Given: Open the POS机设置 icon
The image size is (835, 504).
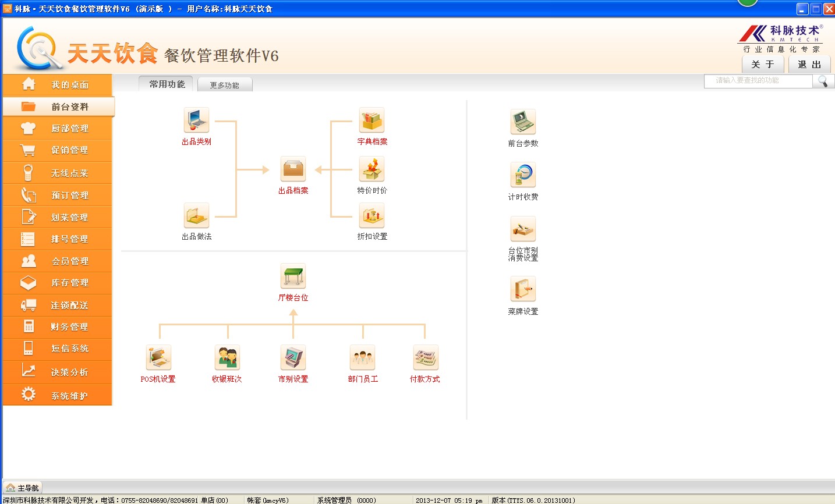Looking at the screenshot, I should pos(158,358).
